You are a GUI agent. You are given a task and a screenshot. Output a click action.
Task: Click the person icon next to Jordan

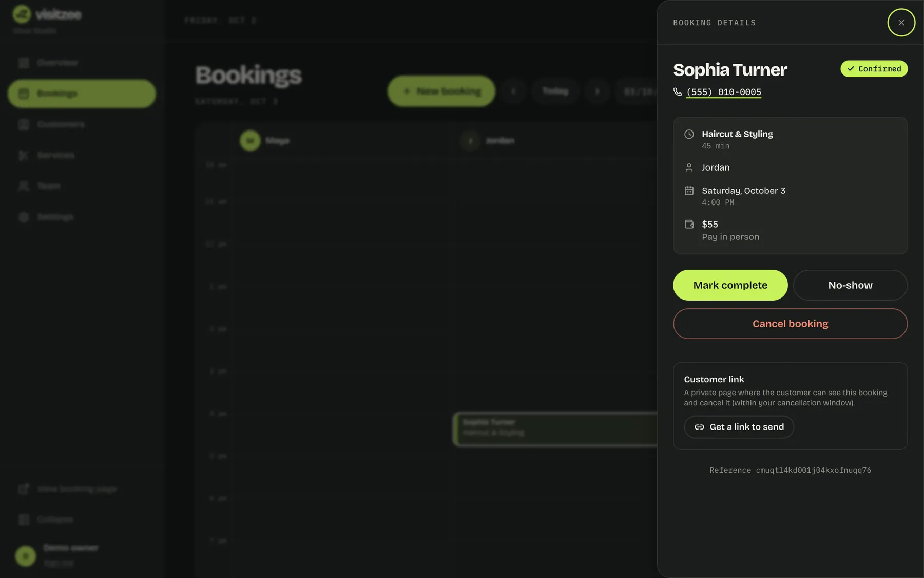click(689, 167)
